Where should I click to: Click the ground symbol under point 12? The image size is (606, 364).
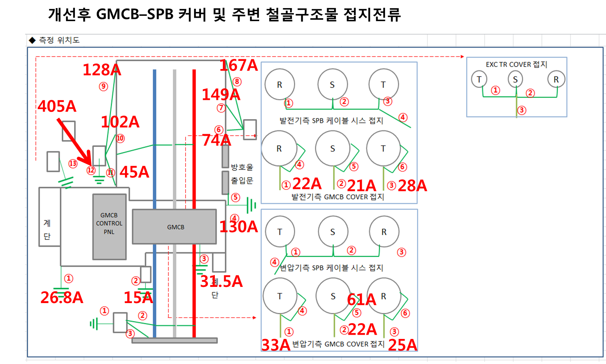pos(99,179)
